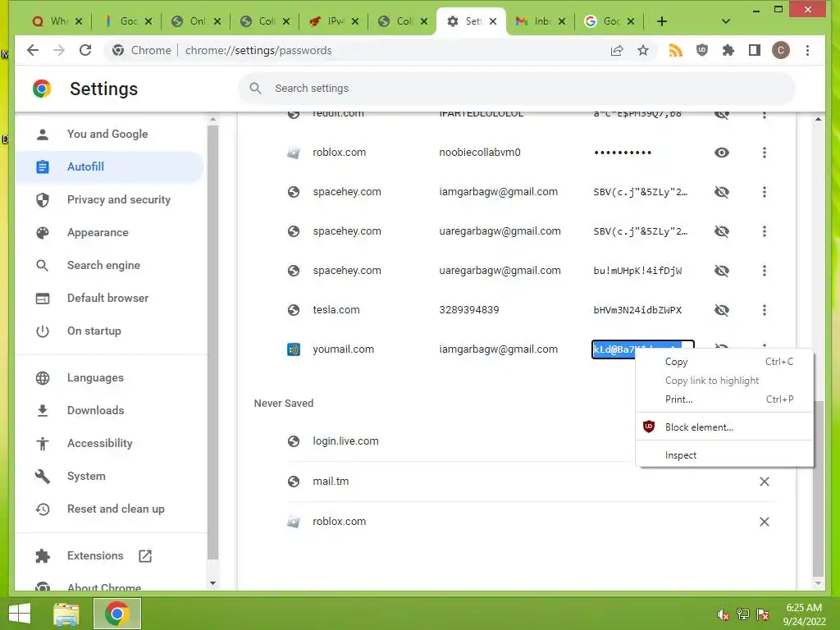Open the Chrome profile avatar C
The image size is (840, 630).
point(781,50)
